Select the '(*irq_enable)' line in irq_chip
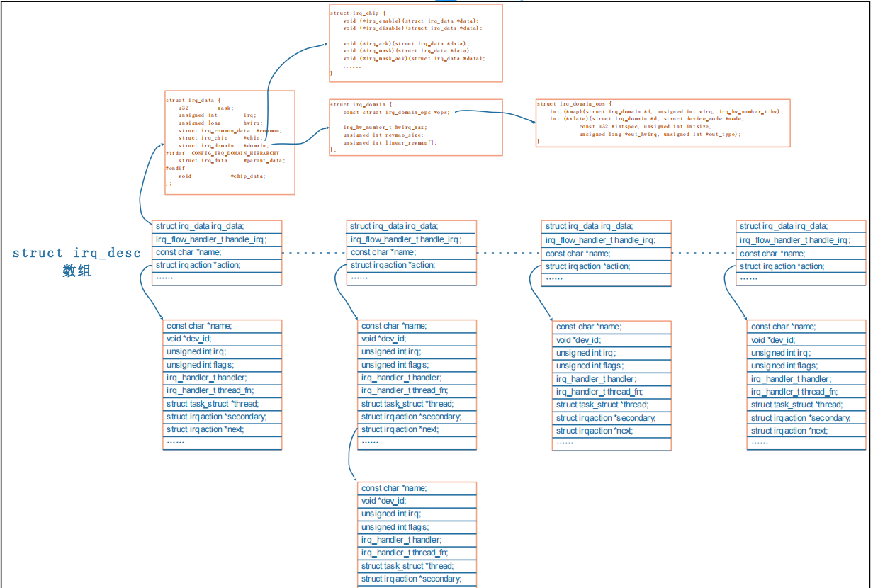 [411, 21]
